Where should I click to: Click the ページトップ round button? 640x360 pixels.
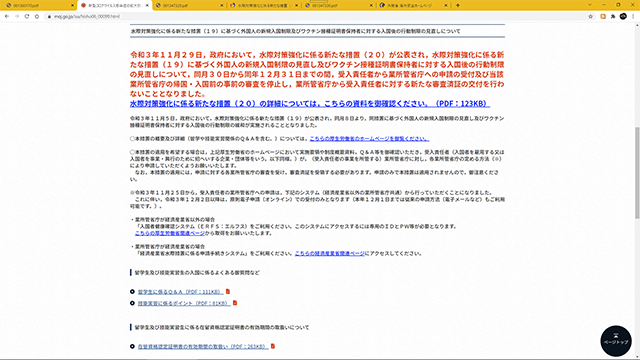[x=616, y=340]
